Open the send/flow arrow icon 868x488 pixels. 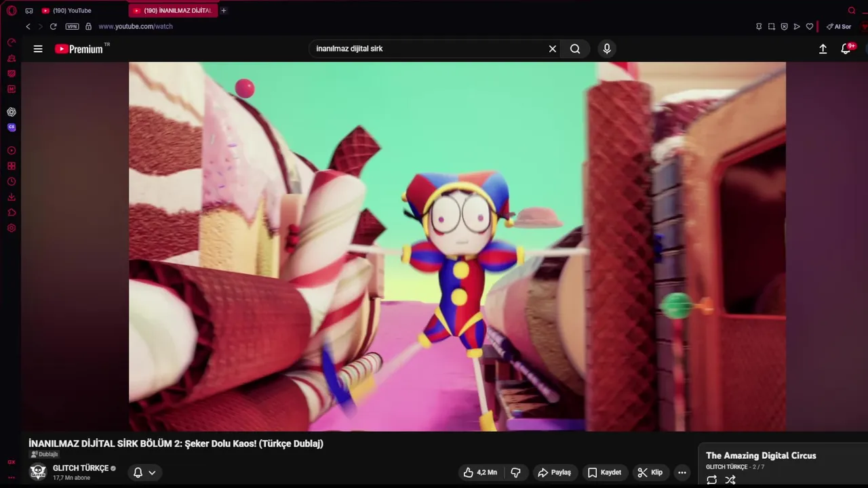coord(797,26)
